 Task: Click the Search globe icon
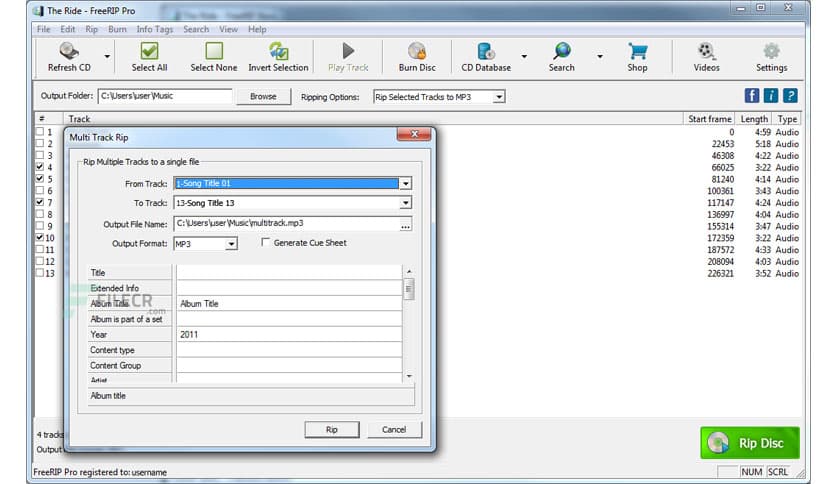[x=561, y=51]
